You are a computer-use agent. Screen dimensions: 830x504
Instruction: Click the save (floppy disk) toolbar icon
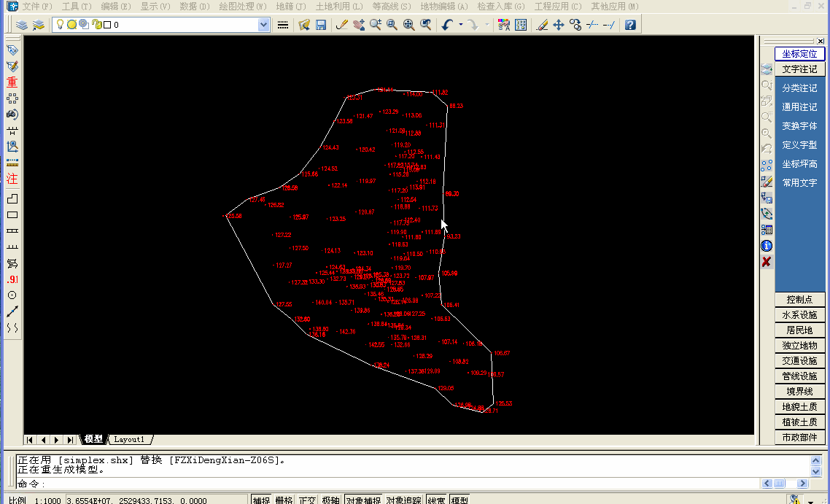tap(321, 25)
